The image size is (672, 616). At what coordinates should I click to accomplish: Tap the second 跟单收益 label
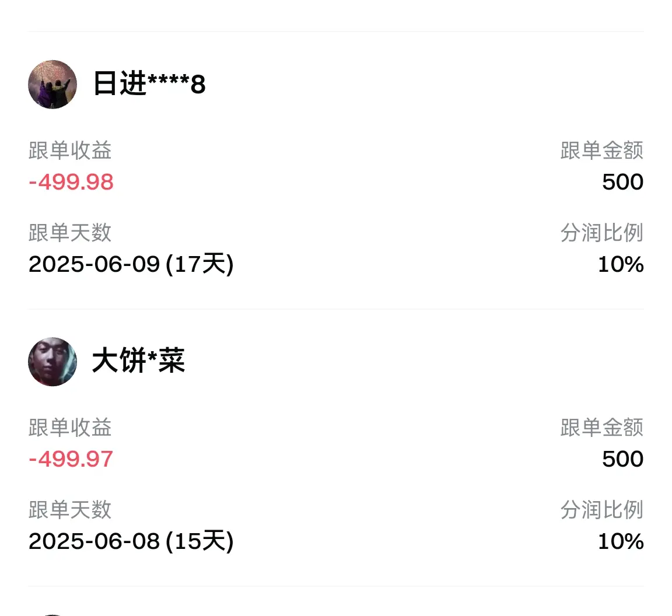pos(70,428)
